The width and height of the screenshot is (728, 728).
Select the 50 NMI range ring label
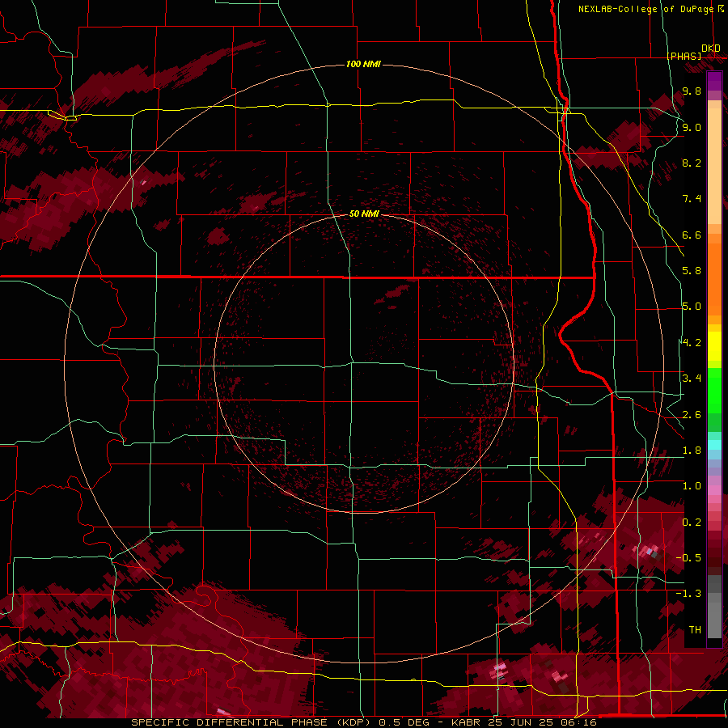[365, 214]
